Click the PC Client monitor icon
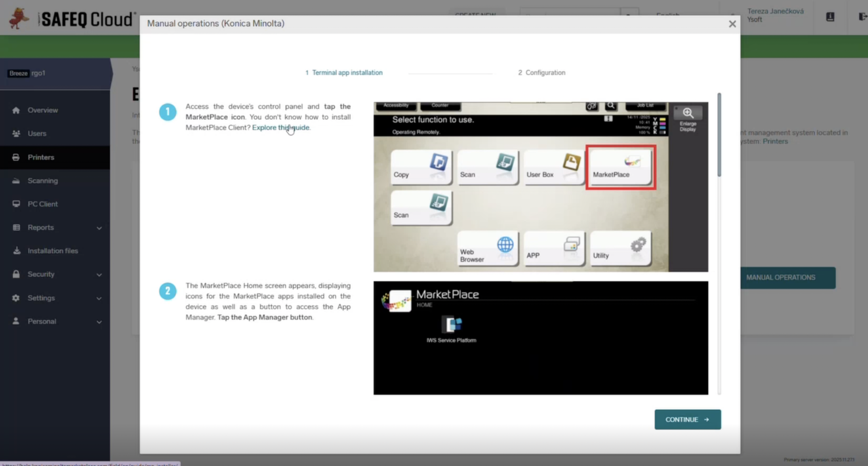This screenshot has height=466, width=868. coord(16,204)
